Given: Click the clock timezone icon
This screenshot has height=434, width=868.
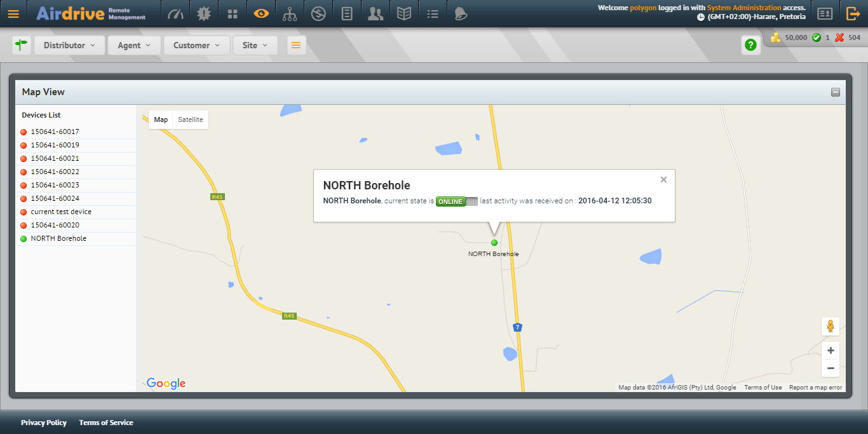Looking at the screenshot, I should pyautogui.click(x=701, y=17).
